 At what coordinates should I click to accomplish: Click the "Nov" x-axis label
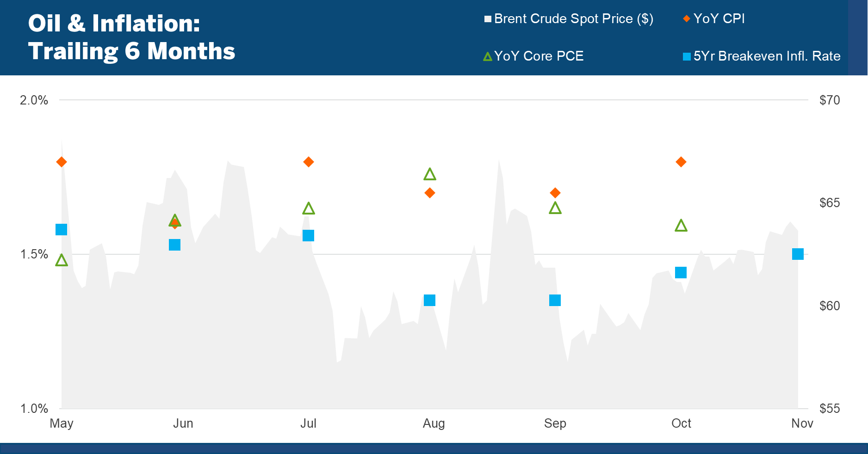[802, 423]
